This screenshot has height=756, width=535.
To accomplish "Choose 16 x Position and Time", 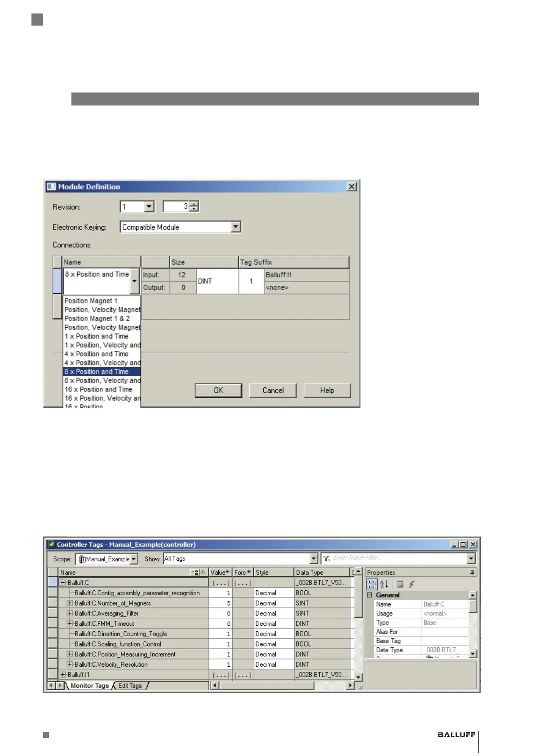I will click(102, 389).
